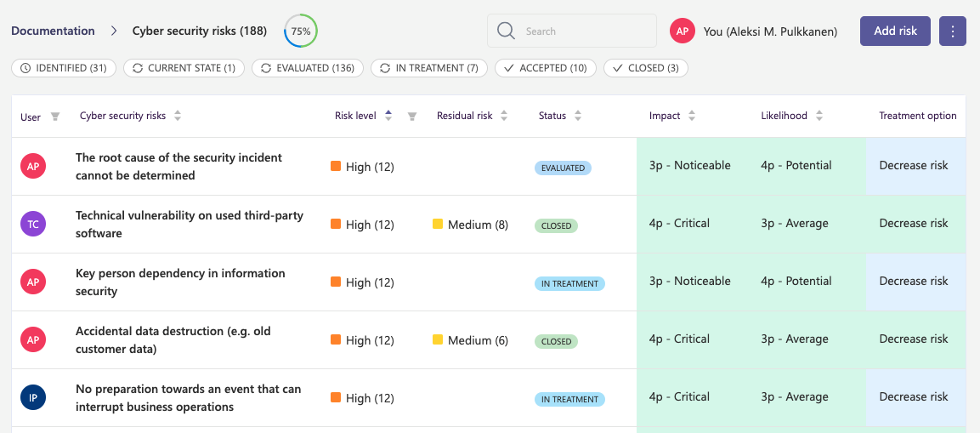Image resolution: width=980 pixels, height=433 pixels.
Task: Go to the Documentation breadcrumb link
Action: pos(54,31)
